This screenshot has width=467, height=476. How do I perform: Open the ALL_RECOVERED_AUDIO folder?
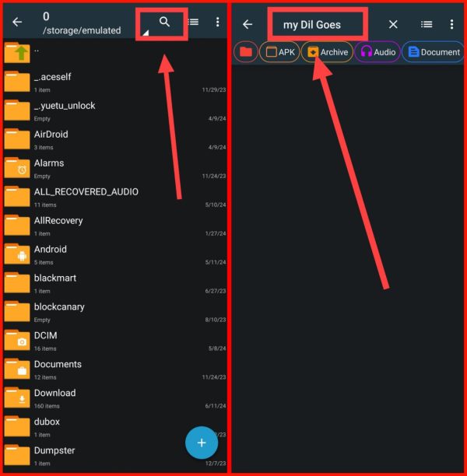[115, 198]
